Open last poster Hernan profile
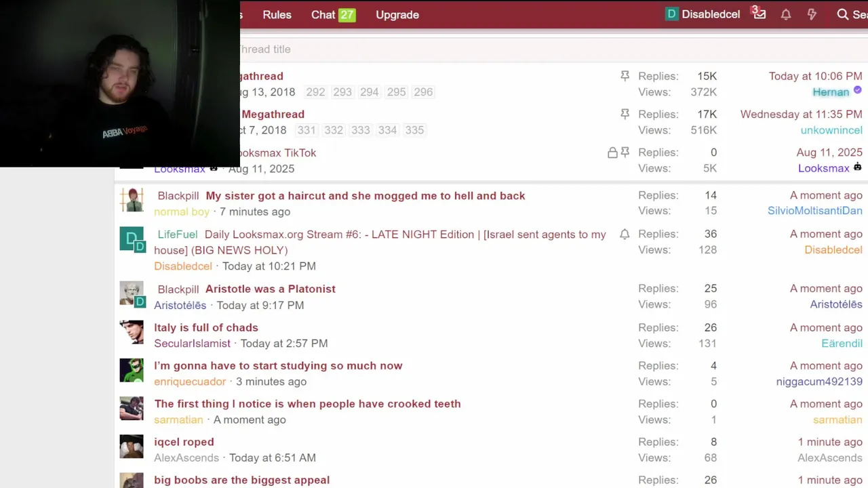868x488 pixels. pyautogui.click(x=831, y=92)
